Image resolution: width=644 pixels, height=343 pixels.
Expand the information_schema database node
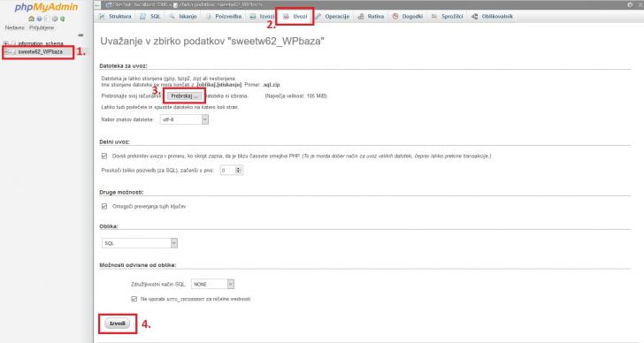(x=5, y=43)
